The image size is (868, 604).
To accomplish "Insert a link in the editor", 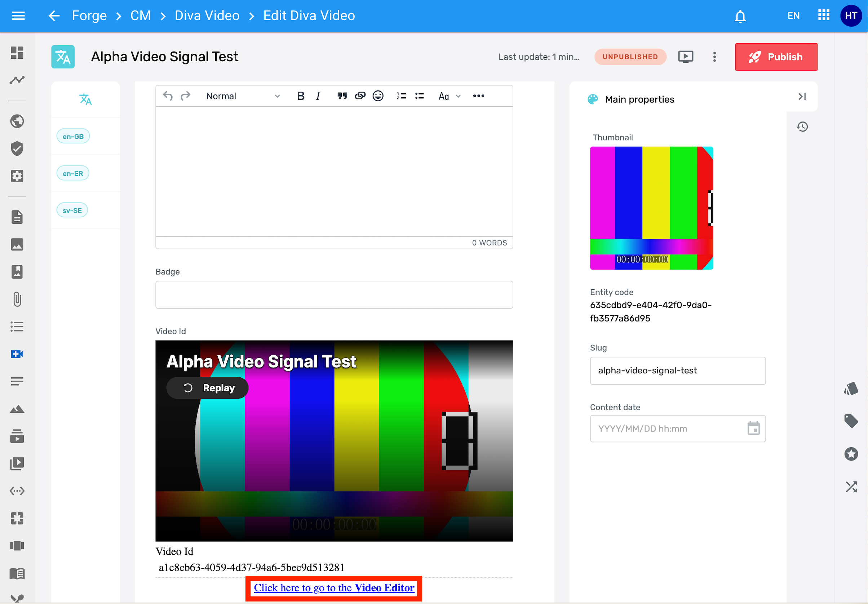I will (x=360, y=96).
